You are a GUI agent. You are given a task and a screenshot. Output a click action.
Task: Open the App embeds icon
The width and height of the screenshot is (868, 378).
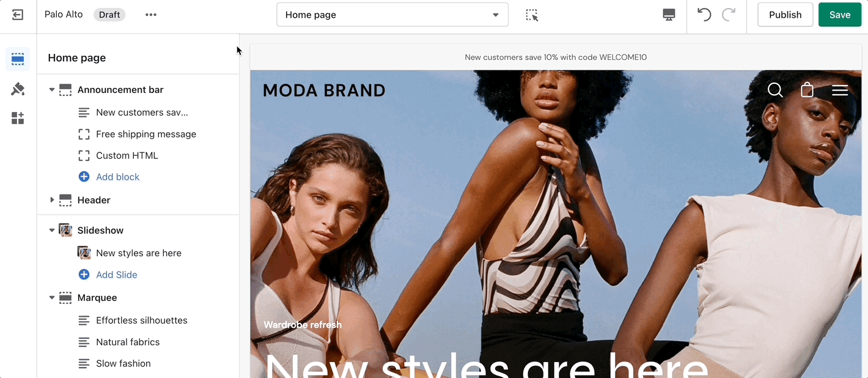[18, 118]
